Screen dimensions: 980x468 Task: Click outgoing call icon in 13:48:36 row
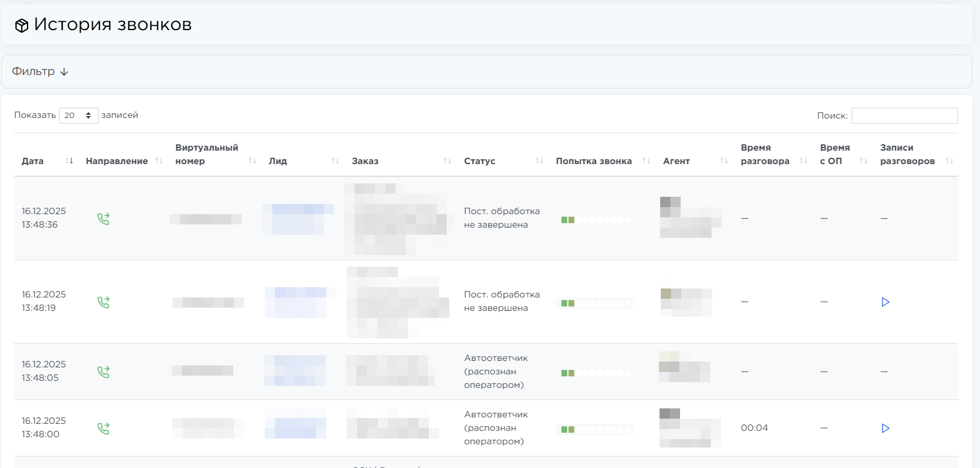tap(103, 219)
